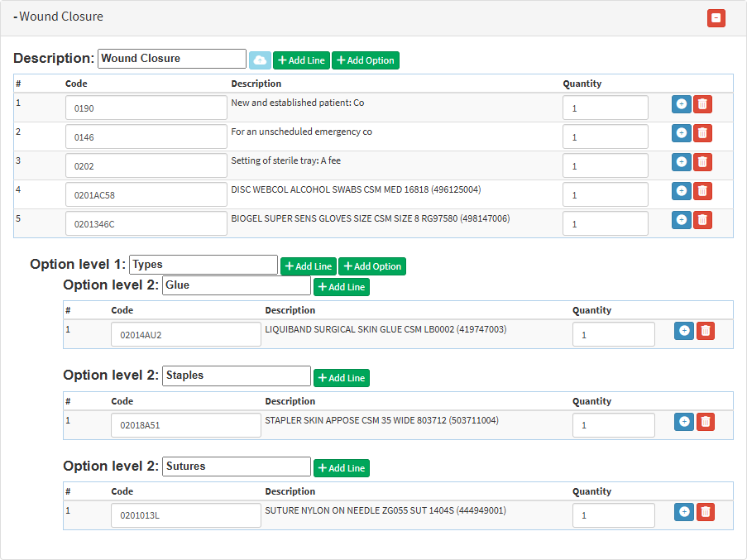Add an option under Option level 1 Types
Screen dimensions: 747x560
pos(371,266)
